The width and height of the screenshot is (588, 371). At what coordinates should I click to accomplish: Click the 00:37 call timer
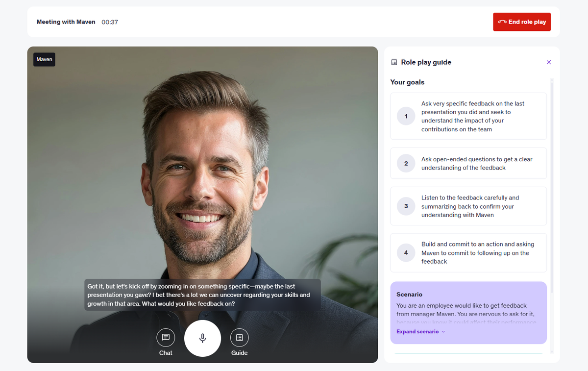pyautogui.click(x=109, y=22)
